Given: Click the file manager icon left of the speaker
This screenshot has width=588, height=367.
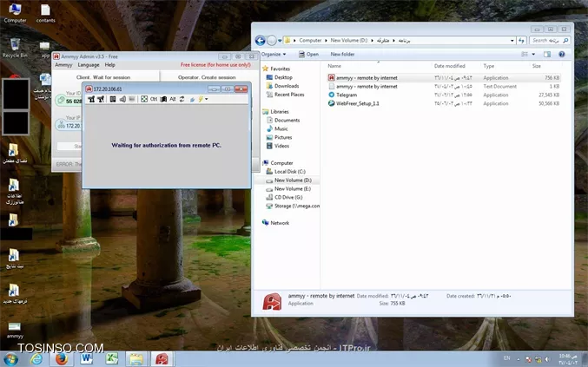Looking at the screenshot, I should click(113, 99).
